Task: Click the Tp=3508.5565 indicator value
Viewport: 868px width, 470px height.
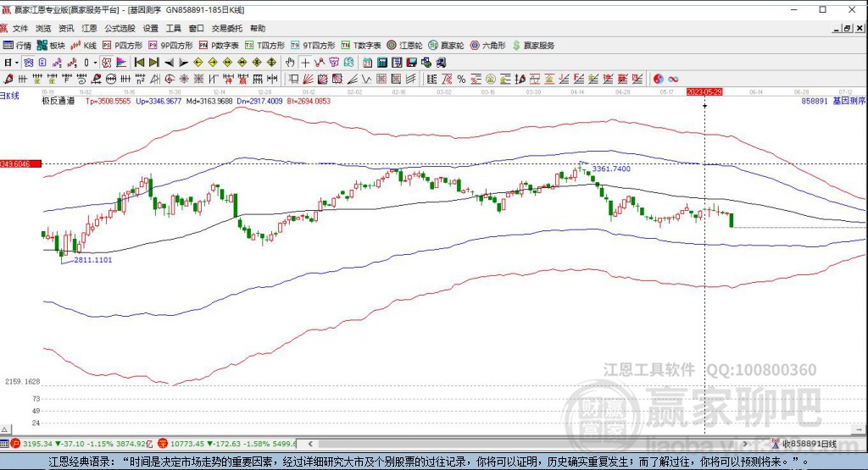Action: tap(108, 101)
